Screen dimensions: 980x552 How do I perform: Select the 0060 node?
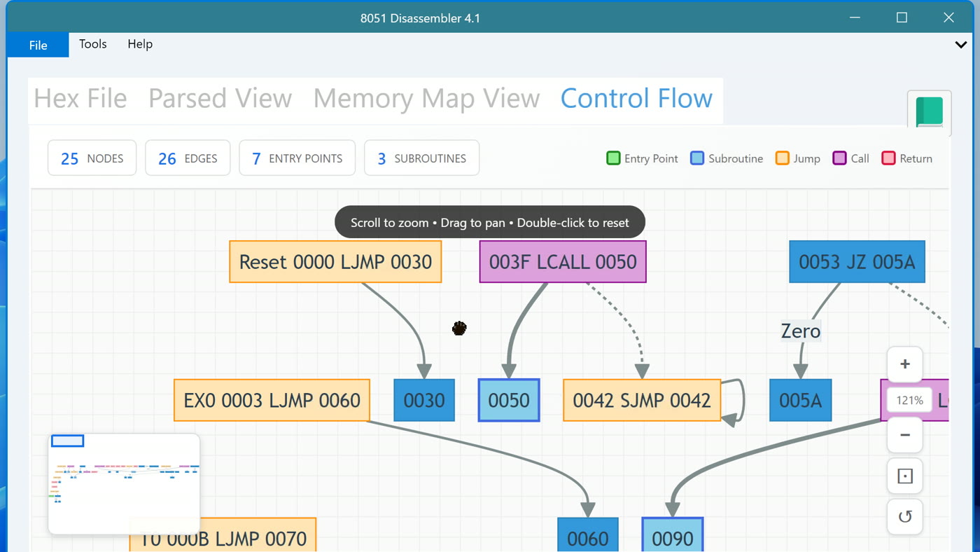click(x=588, y=535)
